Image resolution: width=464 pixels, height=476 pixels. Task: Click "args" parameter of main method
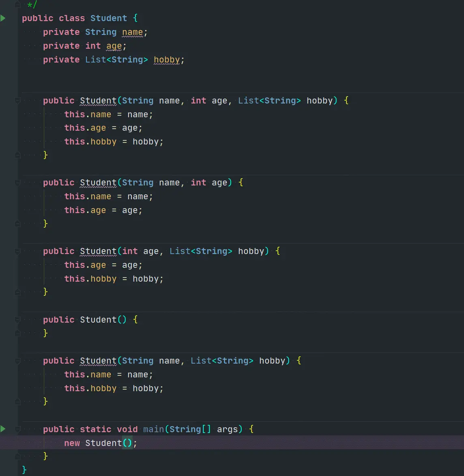tap(227, 429)
